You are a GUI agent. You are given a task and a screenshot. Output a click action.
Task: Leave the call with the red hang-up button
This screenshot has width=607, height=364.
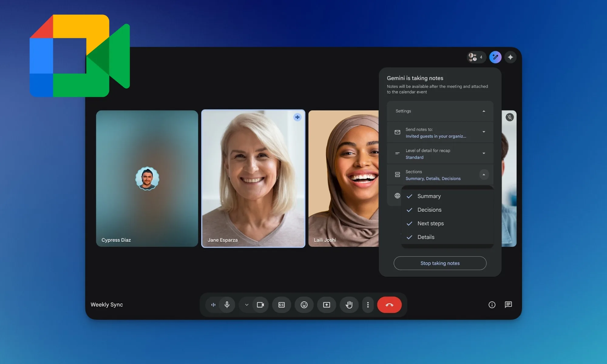click(x=389, y=305)
